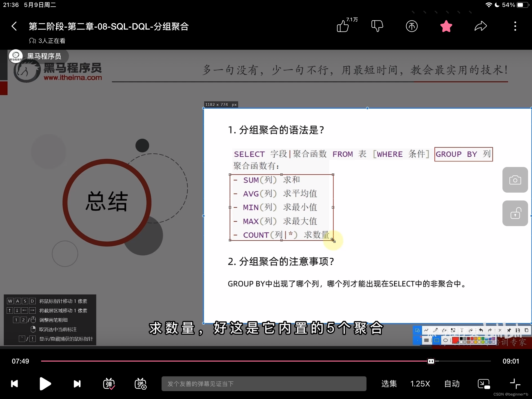Tap the www.itheima.com link on the slide
The image size is (532, 399).
73,77
